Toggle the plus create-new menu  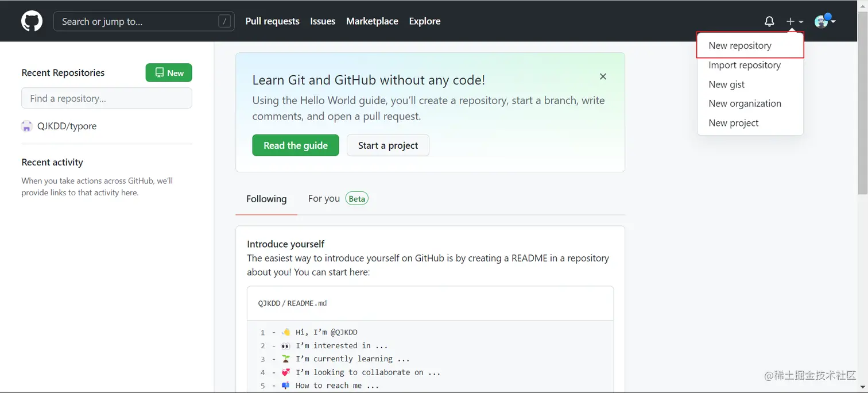(x=795, y=21)
